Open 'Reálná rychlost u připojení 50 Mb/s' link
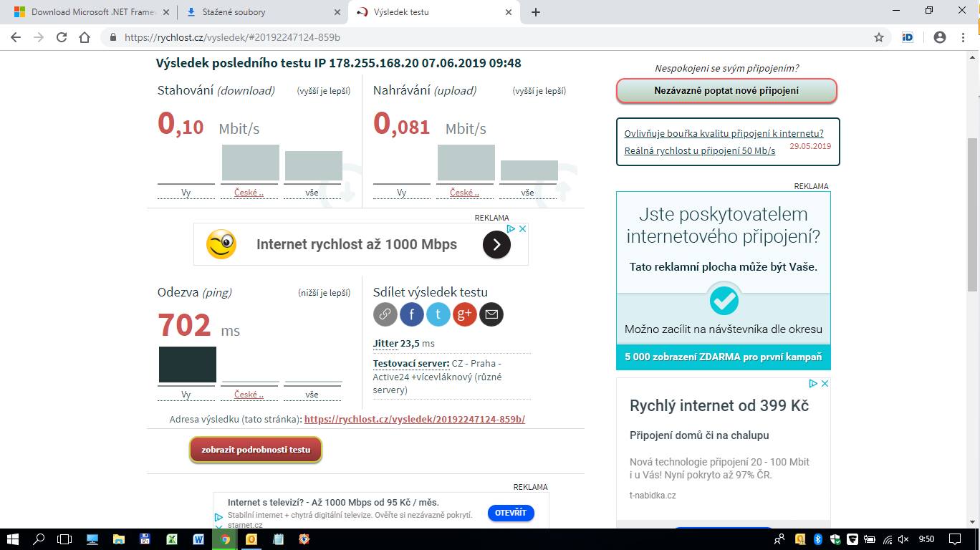 [699, 150]
